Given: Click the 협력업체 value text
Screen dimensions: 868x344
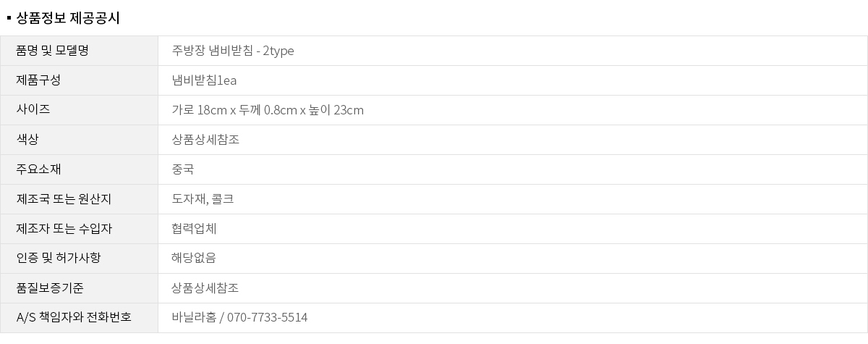Looking at the screenshot, I should tap(194, 229).
